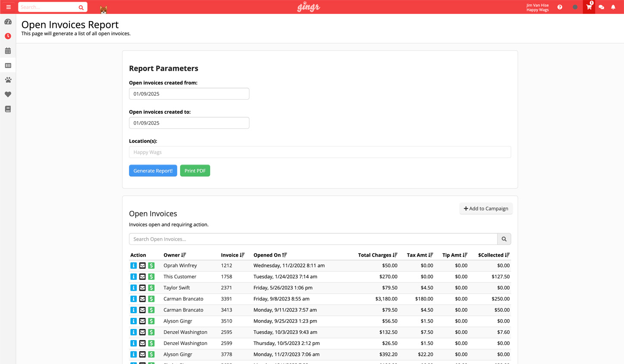Open the notifications bell

coord(613,7)
